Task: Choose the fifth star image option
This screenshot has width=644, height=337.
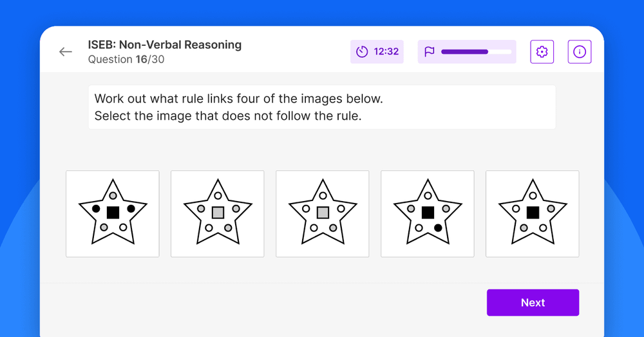Action: 533,214
